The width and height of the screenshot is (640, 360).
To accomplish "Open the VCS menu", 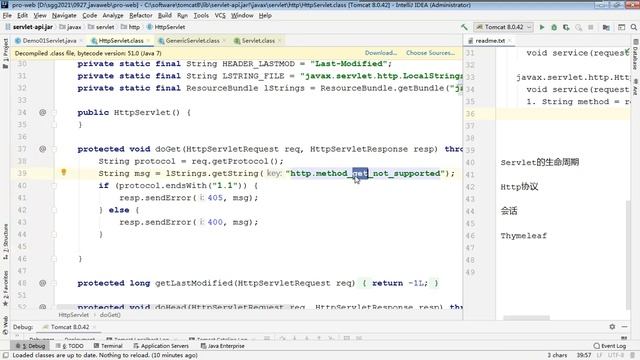I will [220, 16].
